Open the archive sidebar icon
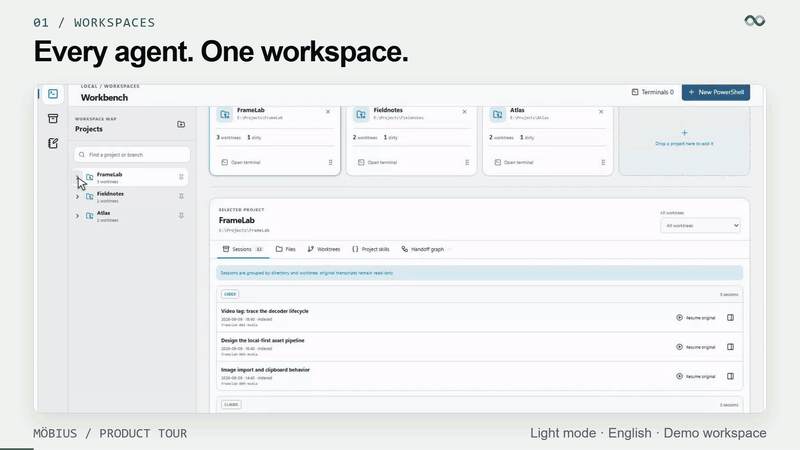 53,119
